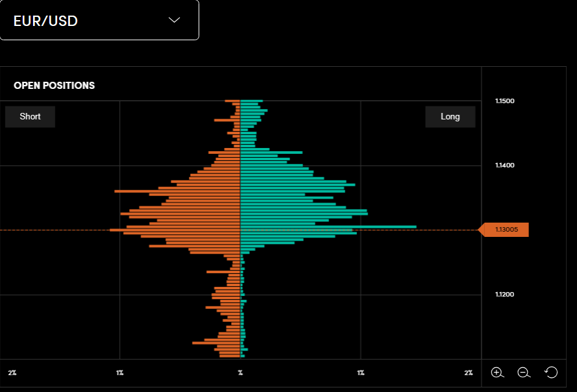Reset chart zoom with circular arrow icon

(x=551, y=373)
